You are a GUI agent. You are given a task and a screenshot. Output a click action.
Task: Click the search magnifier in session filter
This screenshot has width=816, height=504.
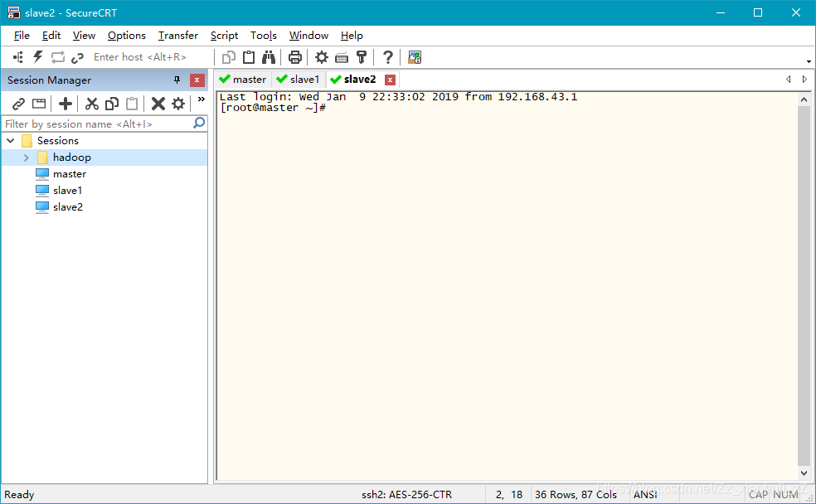(x=199, y=124)
